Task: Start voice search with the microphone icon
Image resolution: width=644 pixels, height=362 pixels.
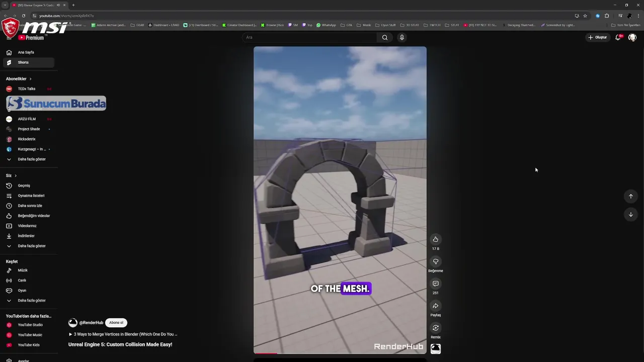Action: point(401,37)
